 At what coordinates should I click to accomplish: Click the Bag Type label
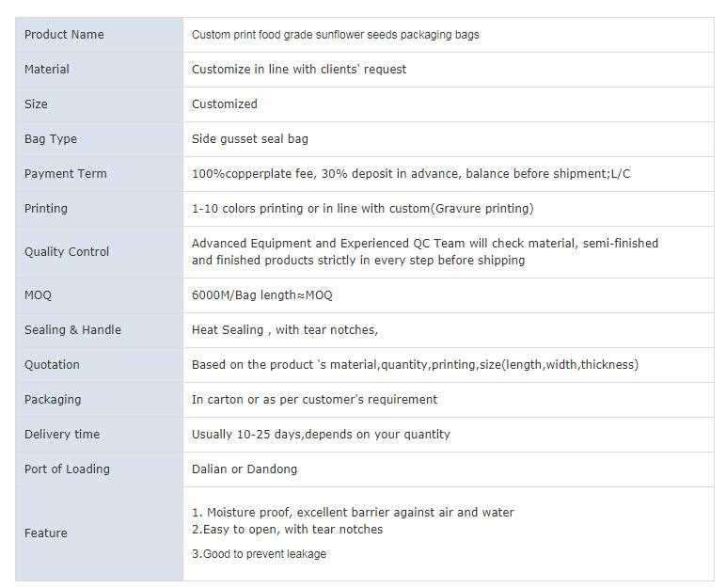pos(51,139)
